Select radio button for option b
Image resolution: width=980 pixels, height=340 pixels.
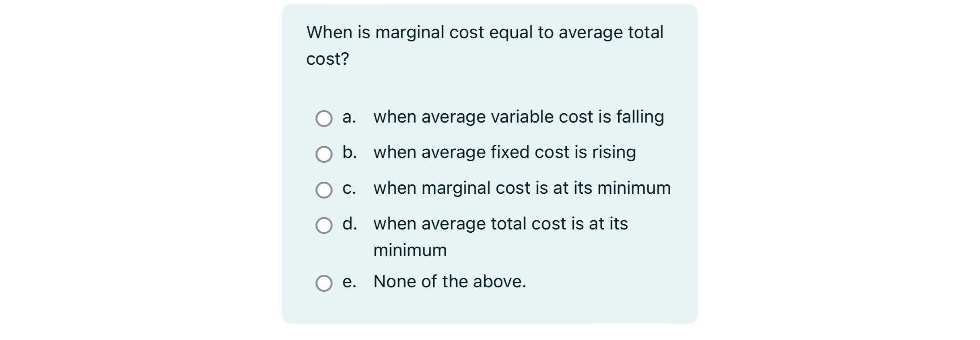pos(324,154)
